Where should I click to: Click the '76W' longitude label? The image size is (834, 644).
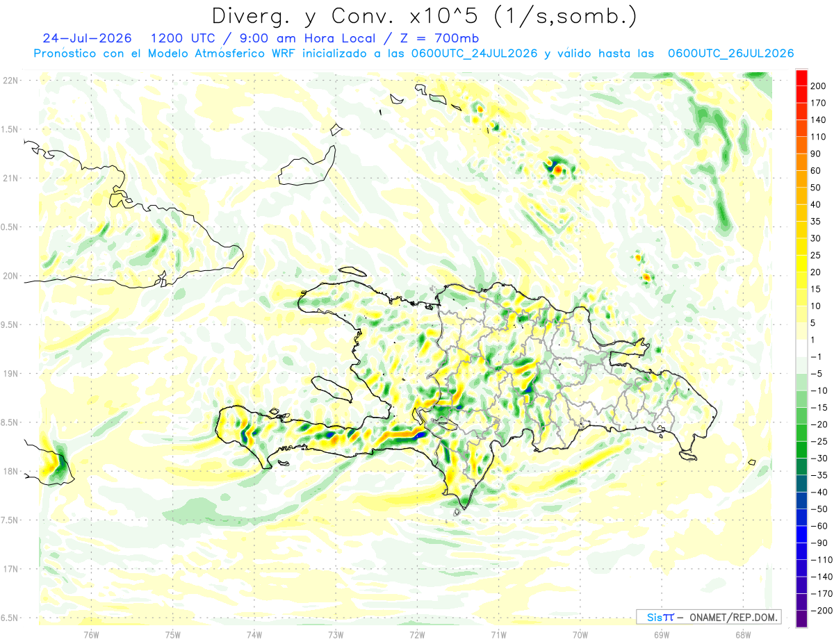(x=91, y=634)
